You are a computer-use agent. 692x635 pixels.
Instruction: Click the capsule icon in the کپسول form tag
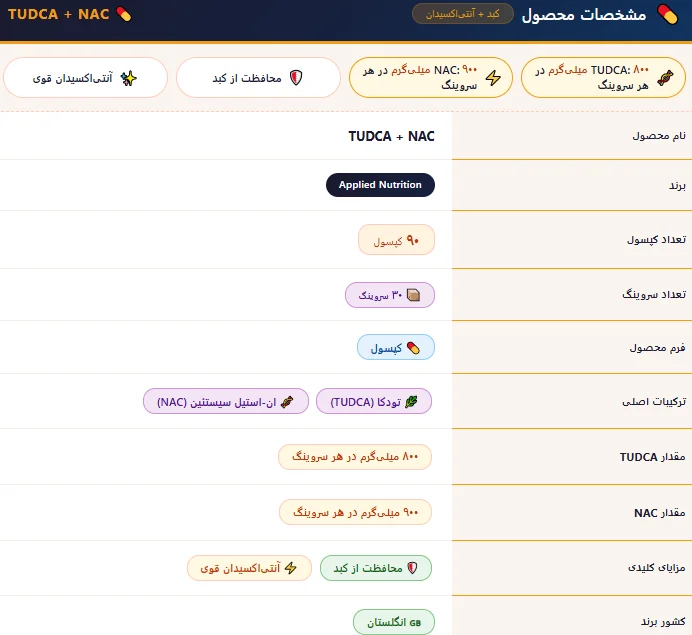coord(413,348)
